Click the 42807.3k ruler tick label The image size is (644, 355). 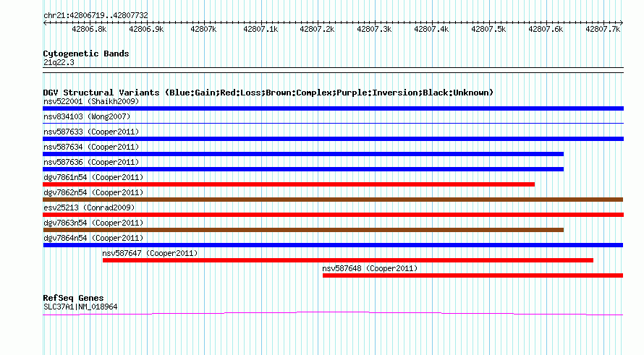click(x=374, y=29)
